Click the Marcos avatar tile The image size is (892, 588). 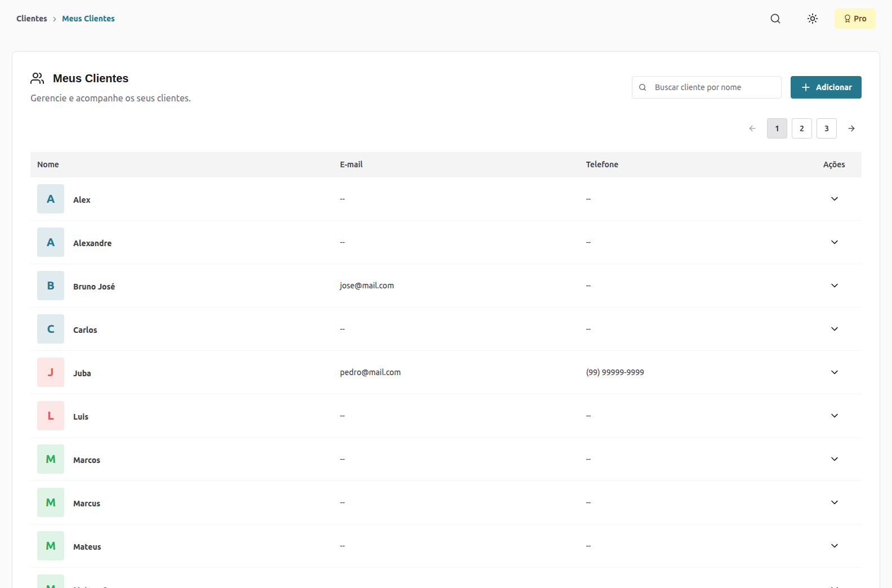click(x=51, y=459)
